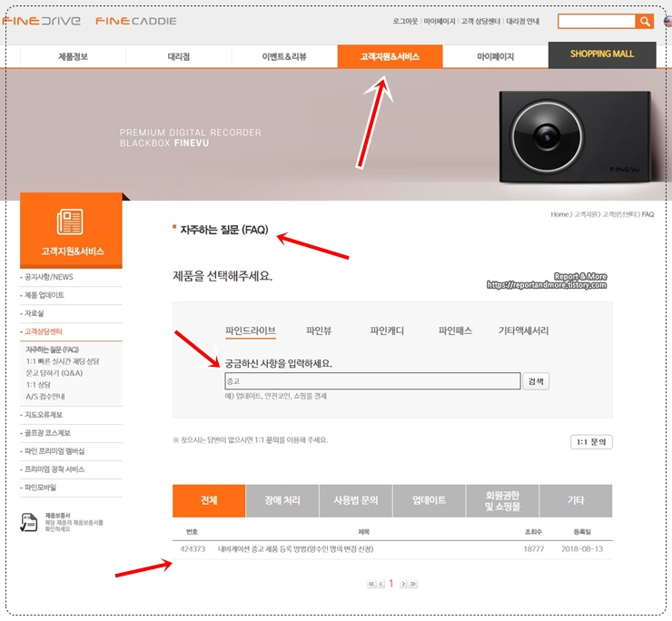Open the 고객지원&서비스 main menu

pos(390,56)
